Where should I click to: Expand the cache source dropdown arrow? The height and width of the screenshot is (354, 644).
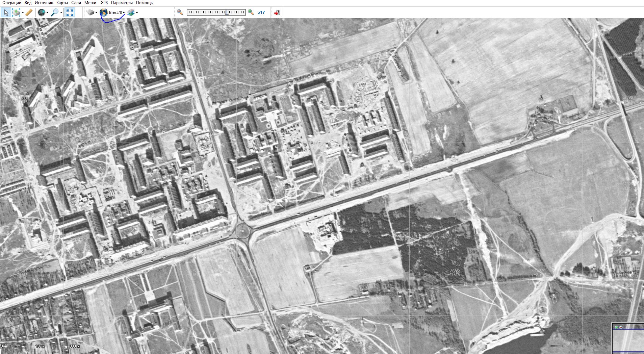(x=96, y=12)
